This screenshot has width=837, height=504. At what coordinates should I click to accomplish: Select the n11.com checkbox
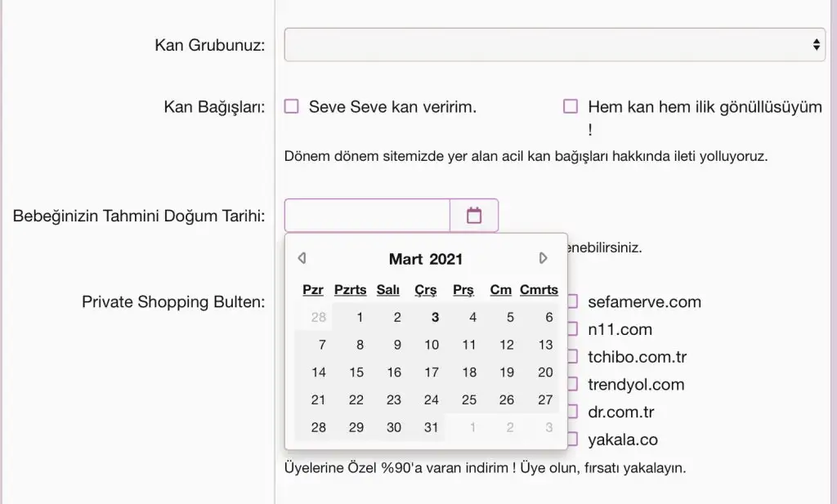pyautogui.click(x=572, y=329)
